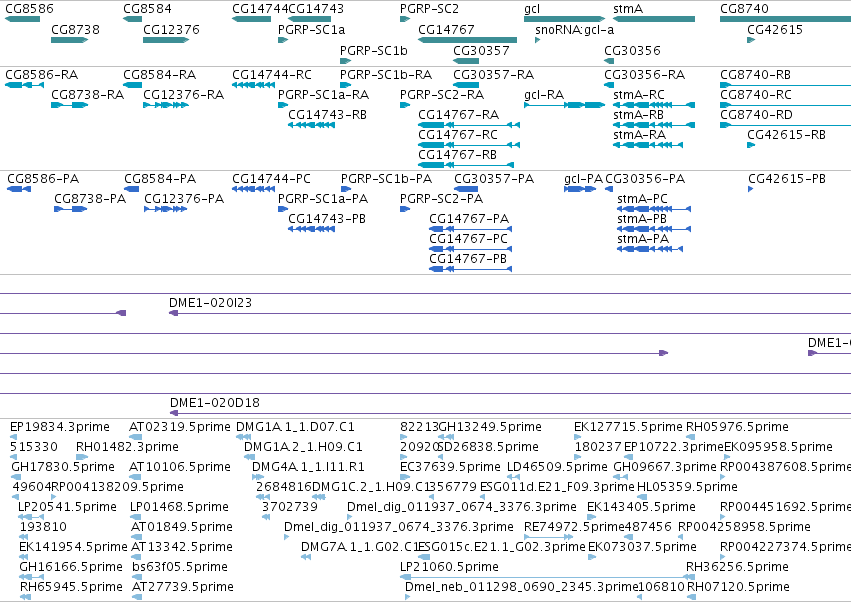851x602 pixels.
Task: Select the teal gcl gene arrow
Action: [x=564, y=19]
